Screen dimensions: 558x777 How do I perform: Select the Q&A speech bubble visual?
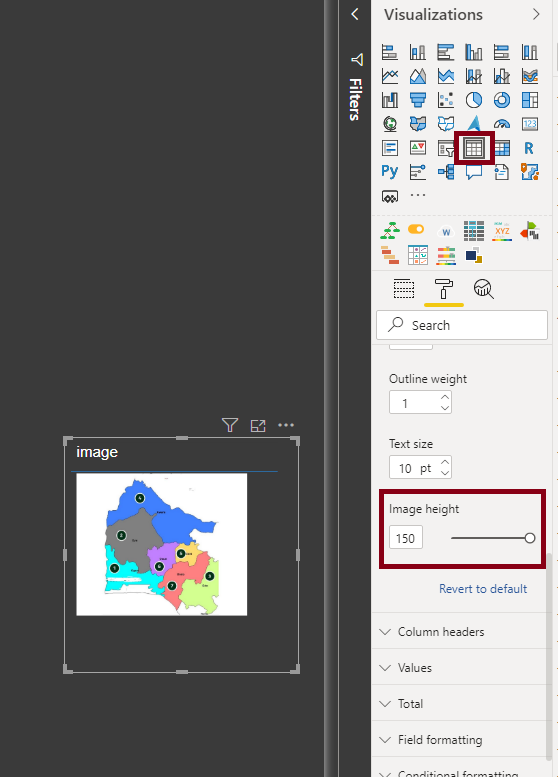tap(474, 171)
